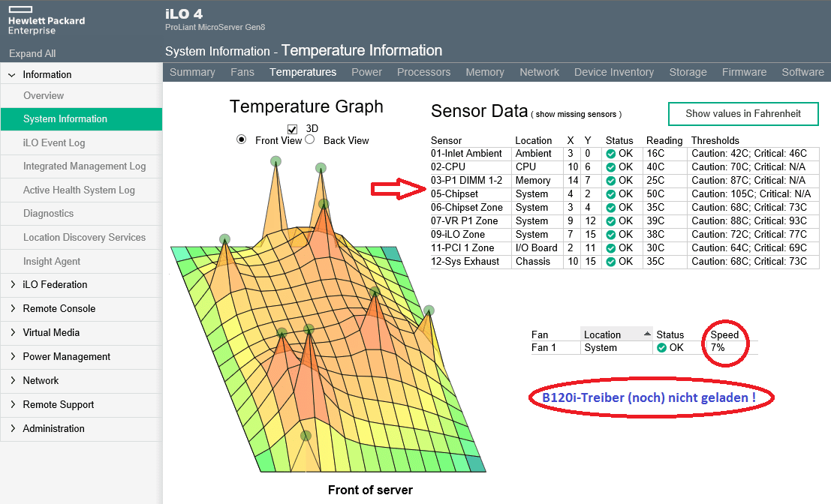
Task: Click the Sensor column header
Action: coord(446,140)
